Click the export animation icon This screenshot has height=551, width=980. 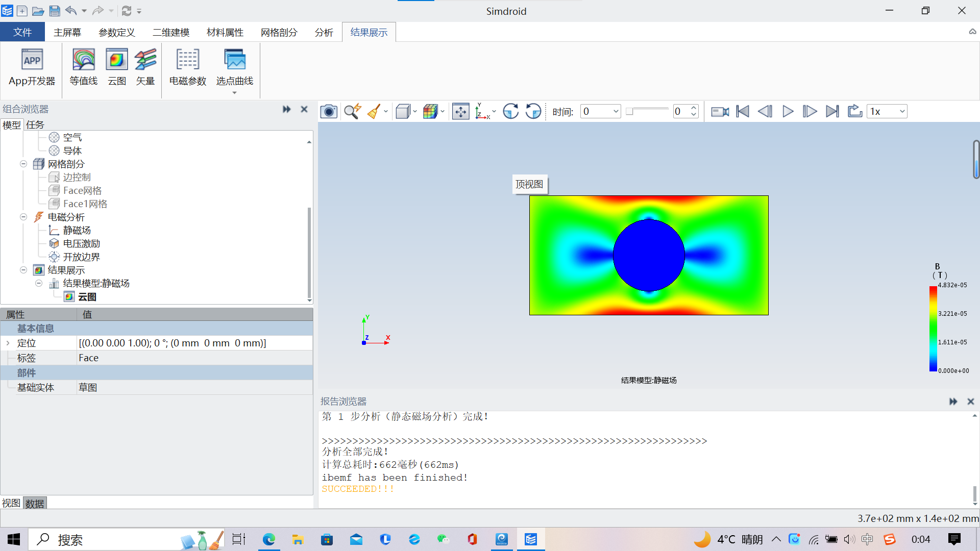(x=855, y=111)
